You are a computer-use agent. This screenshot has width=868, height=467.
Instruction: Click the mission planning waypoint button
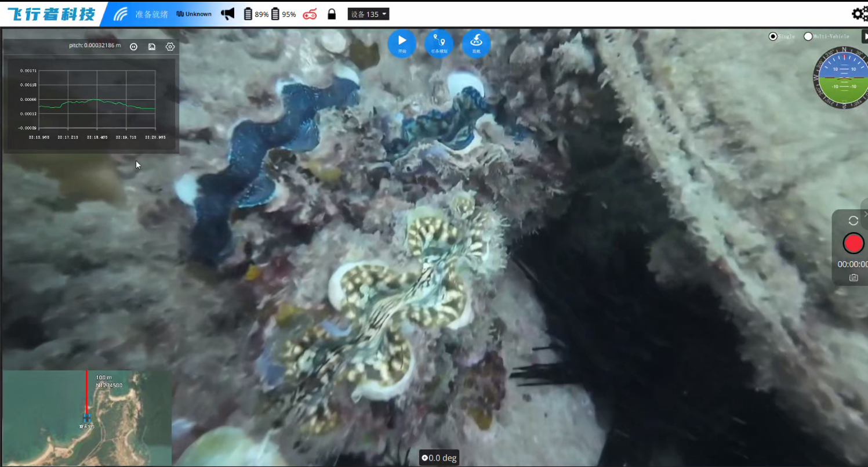439,43
